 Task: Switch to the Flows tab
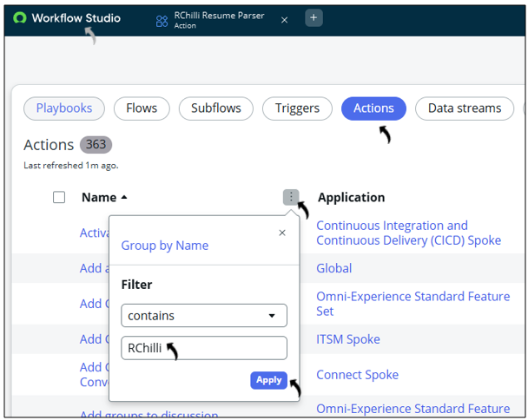coord(142,108)
